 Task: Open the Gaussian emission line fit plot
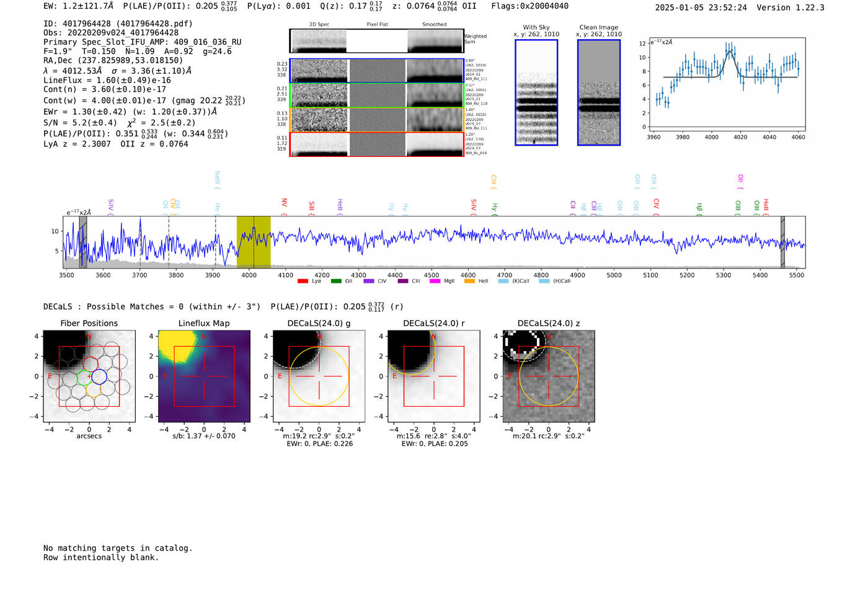pos(726,84)
